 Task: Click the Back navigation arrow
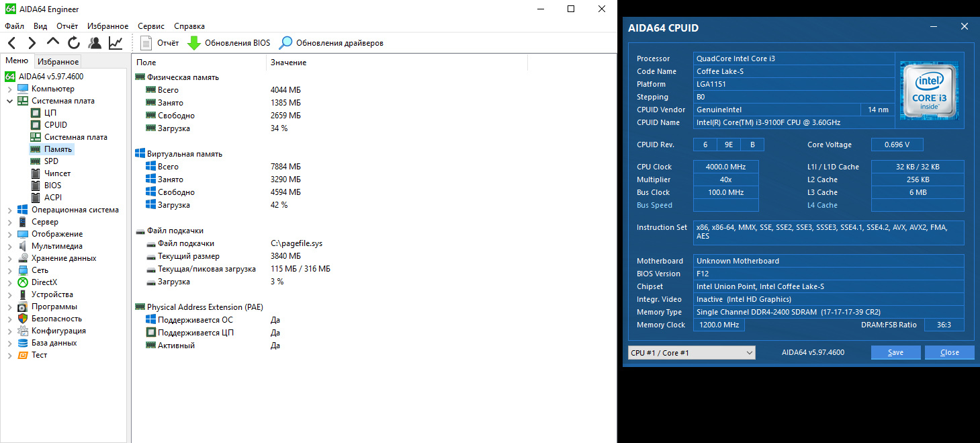12,43
